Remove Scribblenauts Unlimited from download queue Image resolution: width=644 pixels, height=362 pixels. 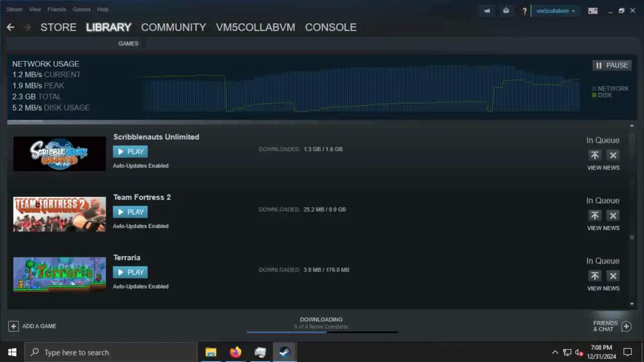pyautogui.click(x=613, y=155)
